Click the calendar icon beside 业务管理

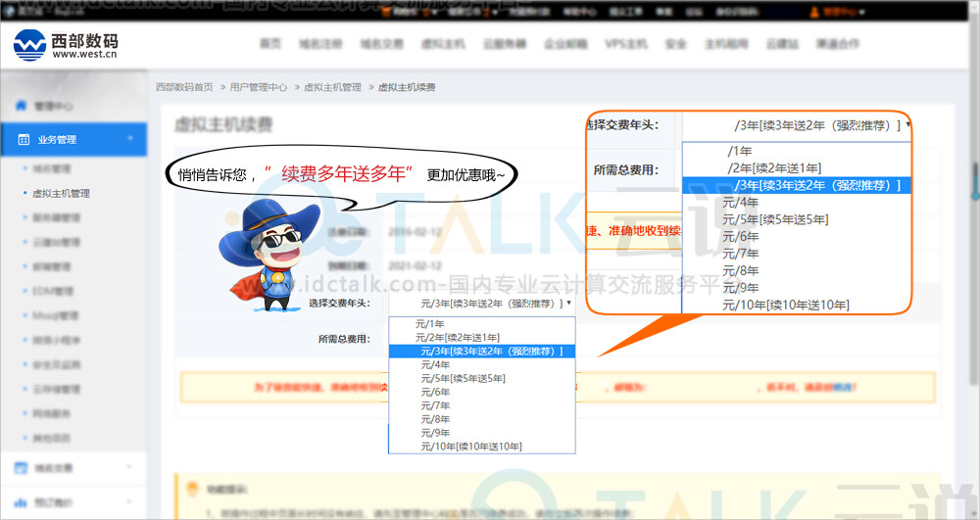[x=24, y=140]
